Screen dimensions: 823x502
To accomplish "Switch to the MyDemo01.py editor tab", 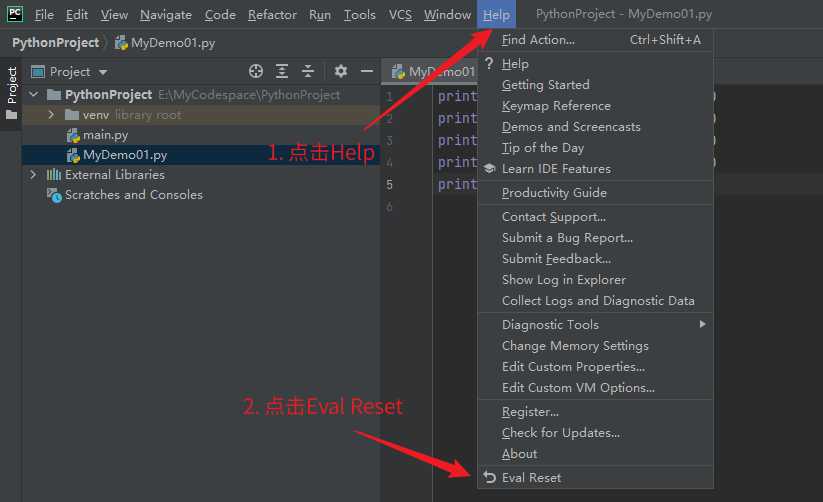I will pyautogui.click(x=432, y=72).
